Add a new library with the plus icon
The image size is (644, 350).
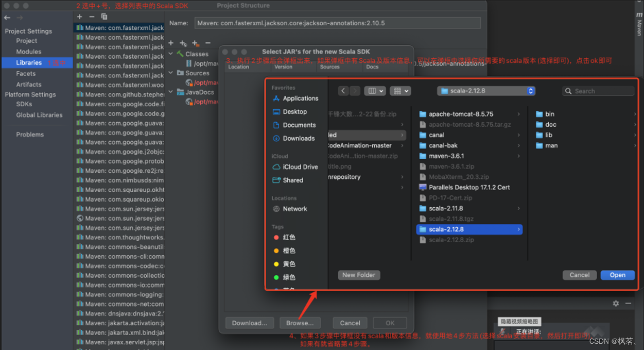79,16
